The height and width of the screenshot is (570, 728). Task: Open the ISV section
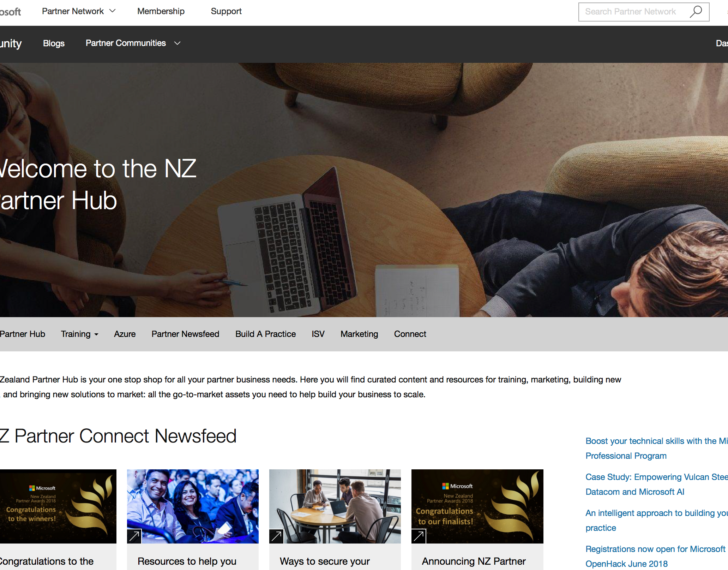coord(318,334)
